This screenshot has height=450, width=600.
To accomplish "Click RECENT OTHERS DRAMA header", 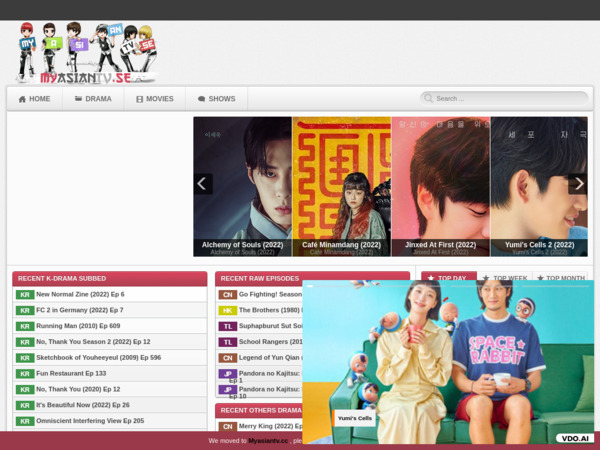I will pyautogui.click(x=261, y=411).
